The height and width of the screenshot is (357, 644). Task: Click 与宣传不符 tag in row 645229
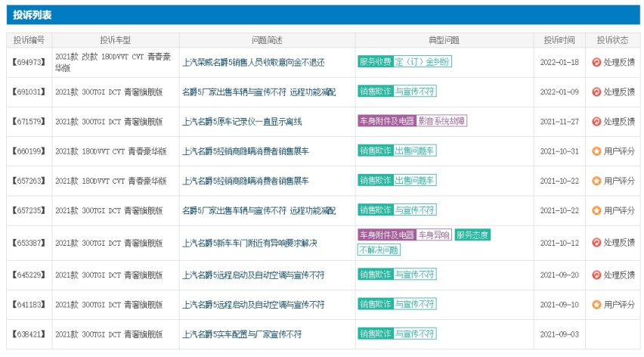(x=414, y=274)
